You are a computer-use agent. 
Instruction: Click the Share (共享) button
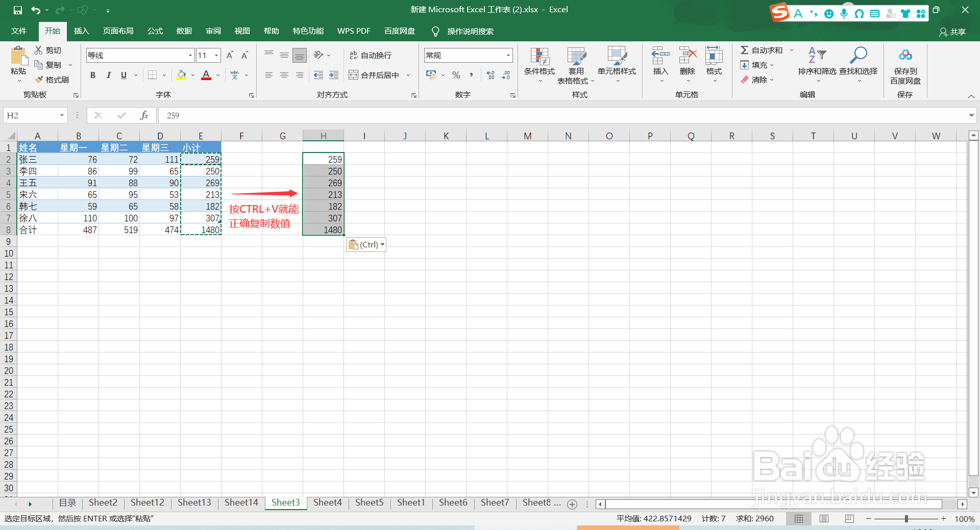click(x=952, y=32)
